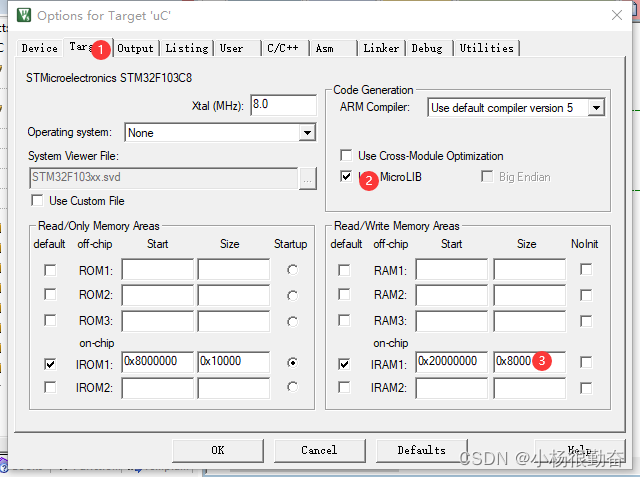
Task: Click the IRAM2 Size field
Action: click(530, 388)
